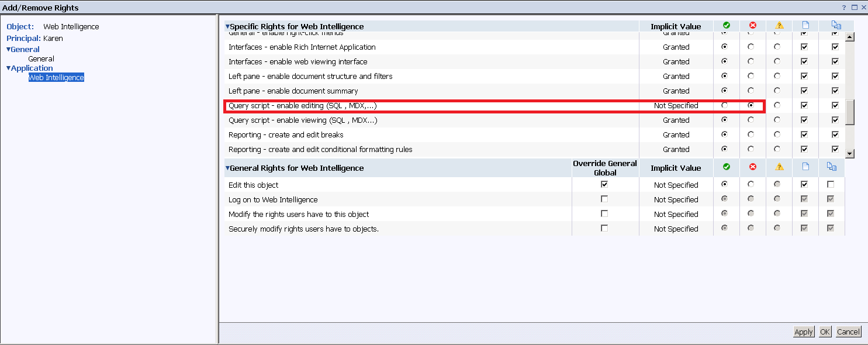Viewport: 868px width, 345px height.
Task: Deny 'Reporting - create and edit breaks'
Action: (751, 134)
